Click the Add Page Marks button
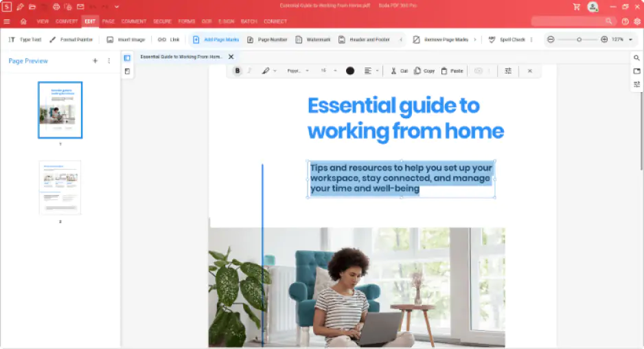 click(x=216, y=40)
